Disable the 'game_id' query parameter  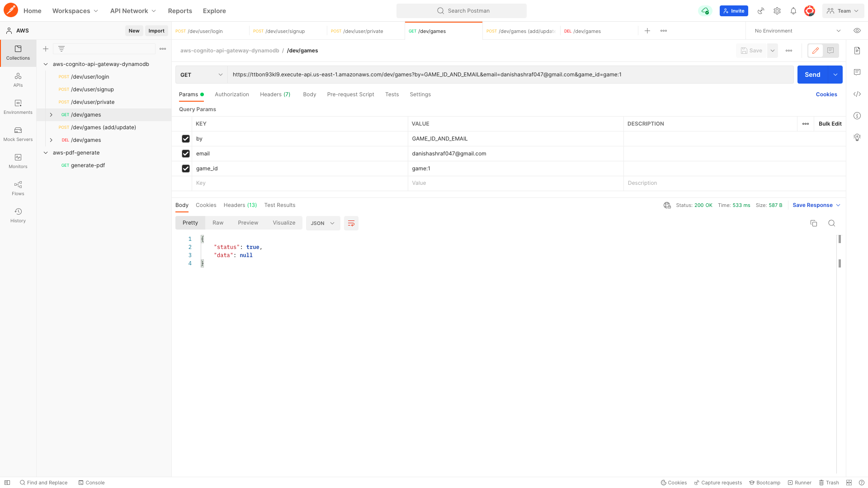(185, 169)
